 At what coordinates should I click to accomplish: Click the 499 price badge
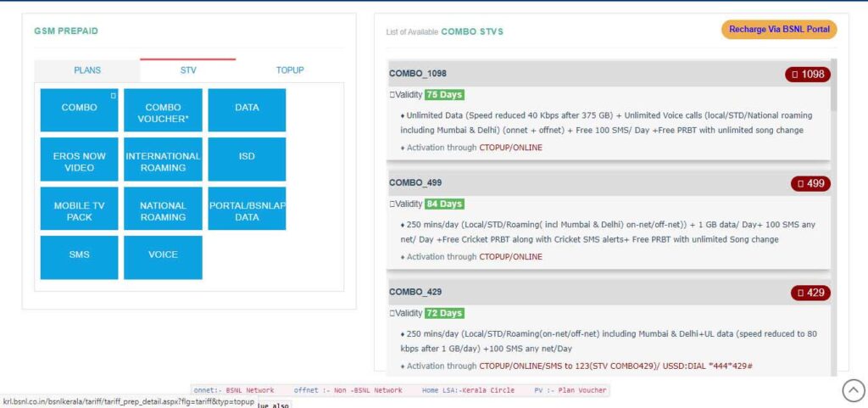click(x=810, y=183)
